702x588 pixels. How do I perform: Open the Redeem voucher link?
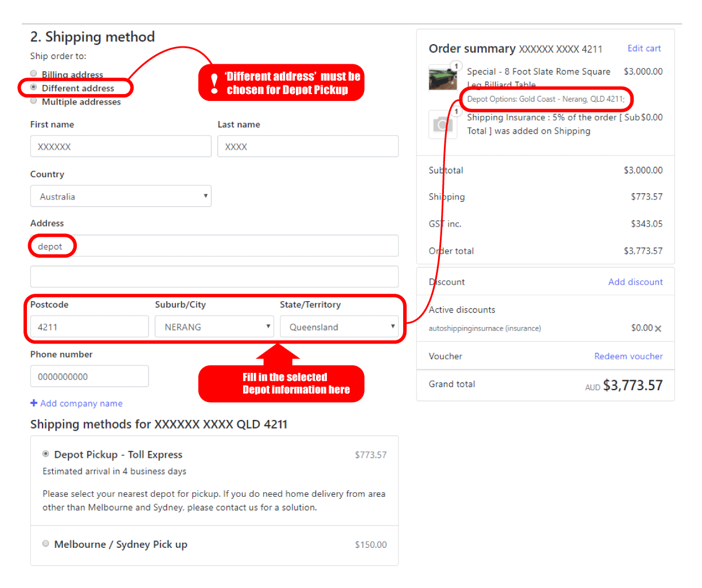pyautogui.click(x=628, y=356)
